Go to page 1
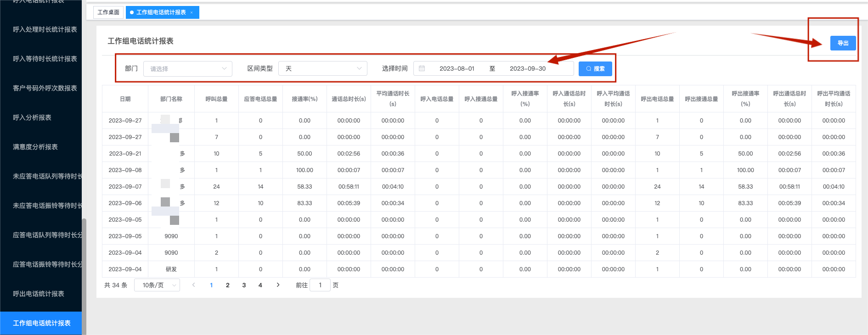 pos(211,285)
